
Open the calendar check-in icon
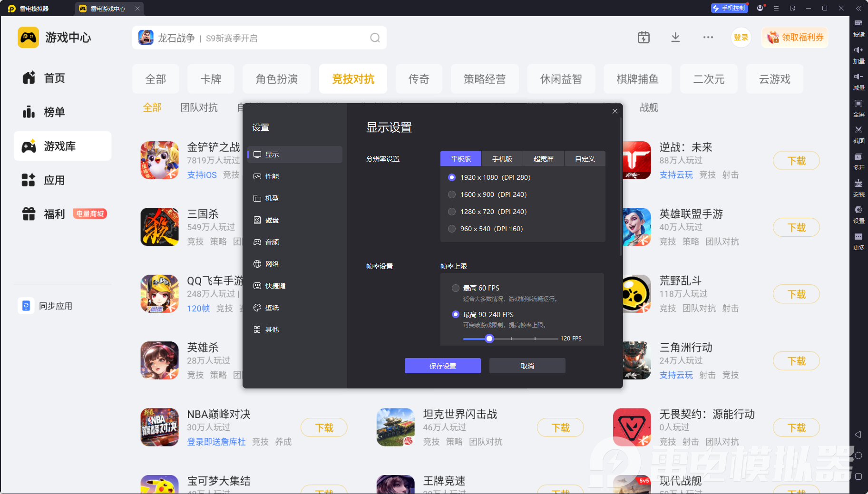click(644, 38)
